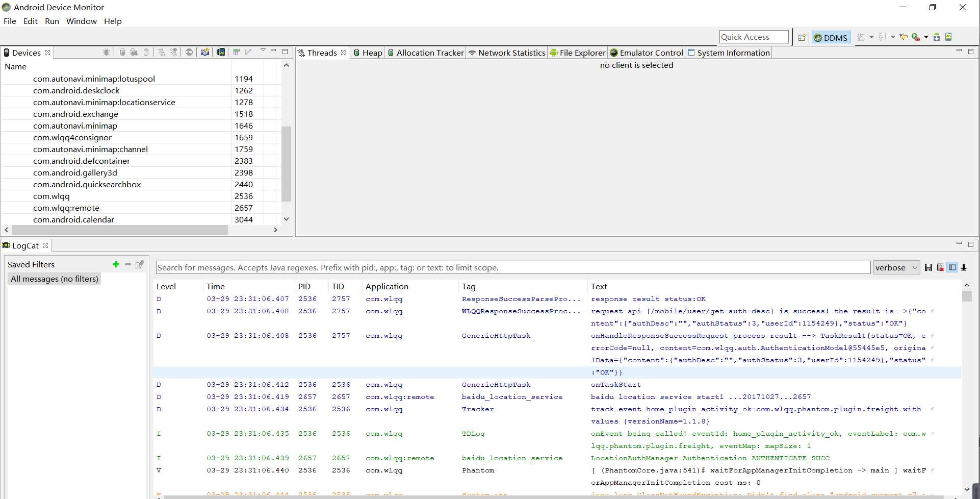
Task: Click Devices horizontal scrollbar right arrow
Action: [x=275, y=230]
